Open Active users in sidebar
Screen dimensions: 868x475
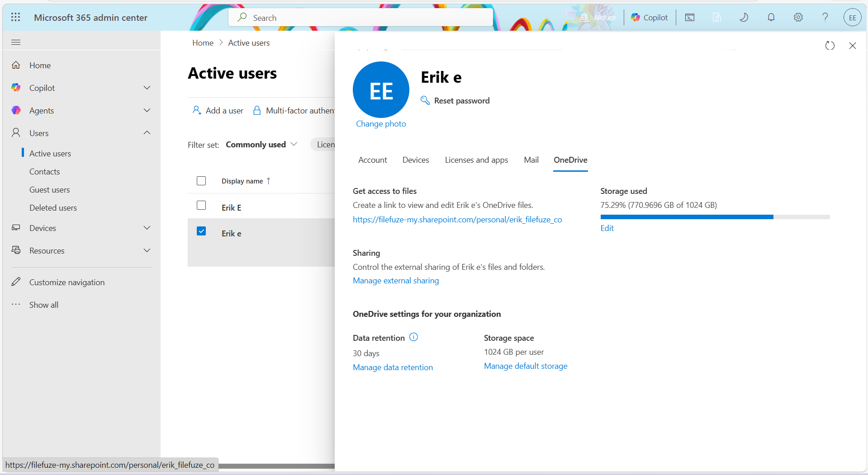click(50, 154)
